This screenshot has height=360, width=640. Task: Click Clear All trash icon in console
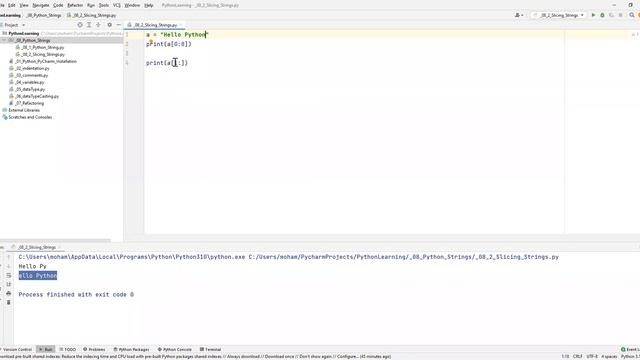point(9,302)
